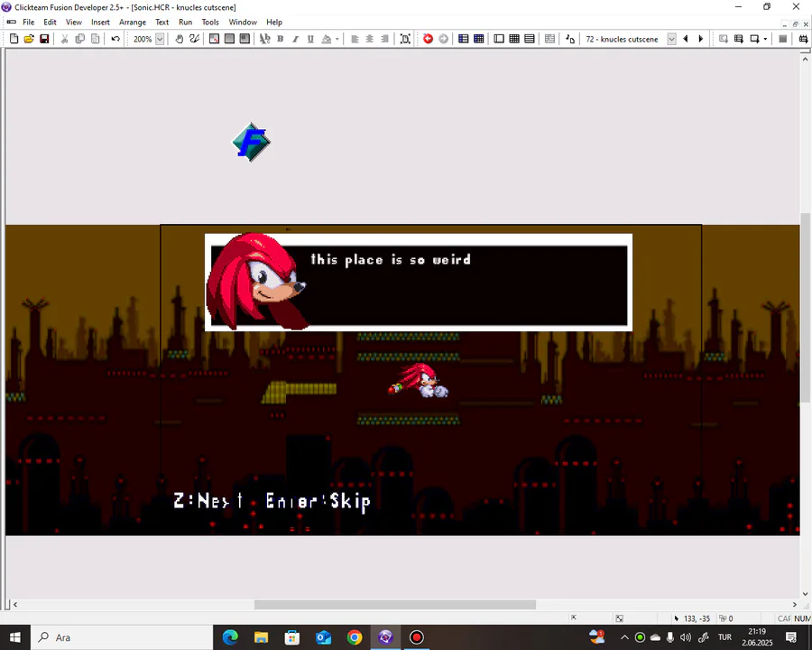Toggle the shaded layer display icon
Viewport: 812px width, 650px height.
245,39
